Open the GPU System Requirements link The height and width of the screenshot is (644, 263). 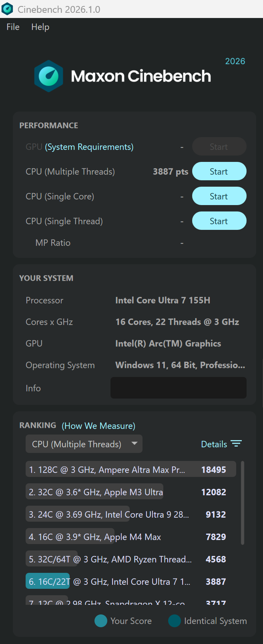point(89,147)
